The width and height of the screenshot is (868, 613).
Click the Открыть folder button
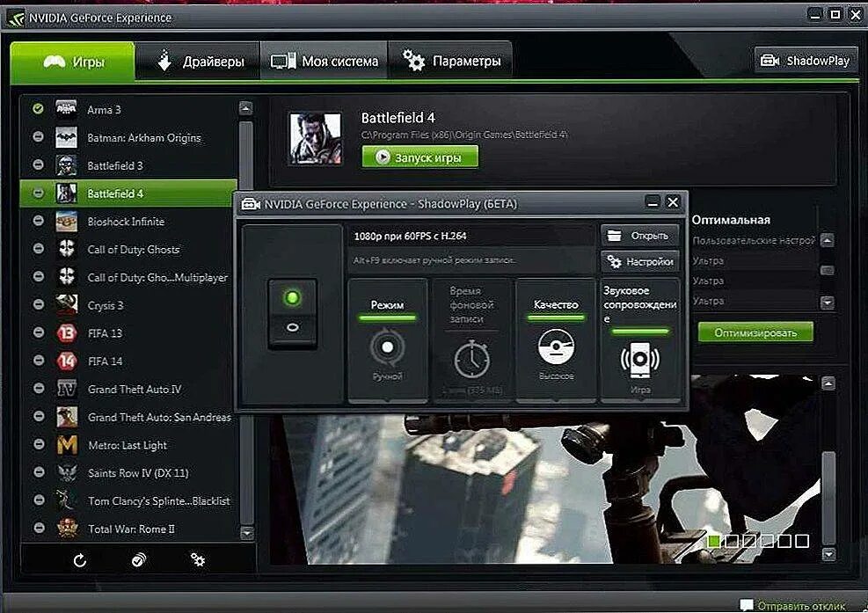(x=640, y=236)
